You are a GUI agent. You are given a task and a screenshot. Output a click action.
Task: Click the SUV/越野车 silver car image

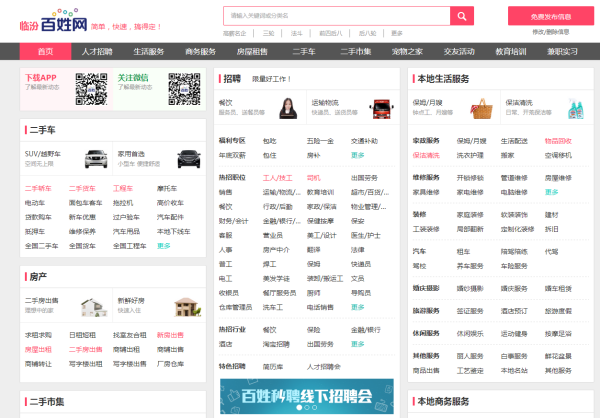pyautogui.click(x=96, y=158)
